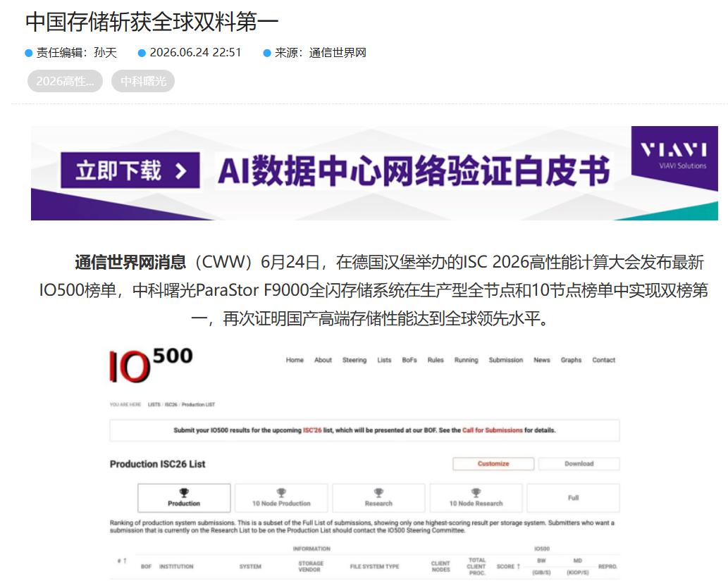Click the 中科曙光 tag pill
This screenshot has width=728, height=581.
click(x=143, y=81)
